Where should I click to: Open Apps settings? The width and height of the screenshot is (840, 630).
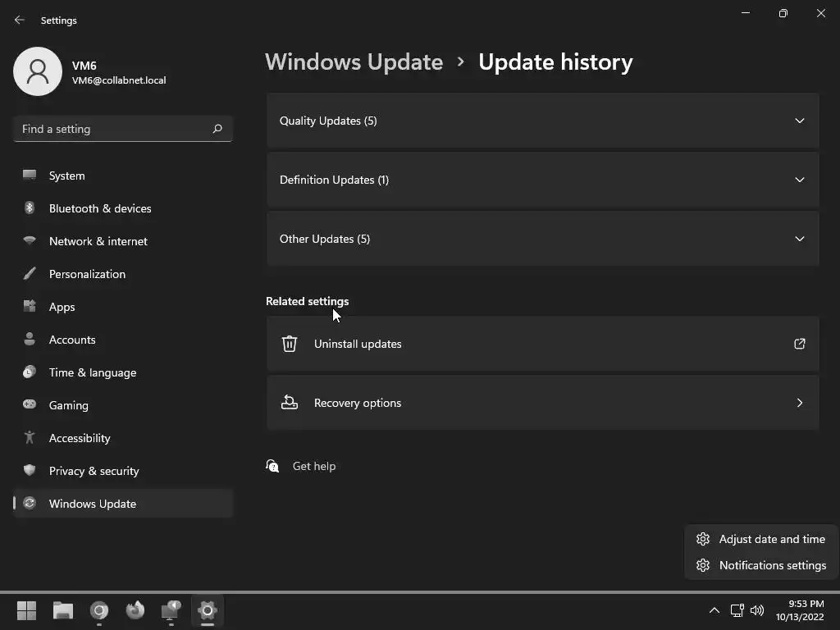(123, 307)
